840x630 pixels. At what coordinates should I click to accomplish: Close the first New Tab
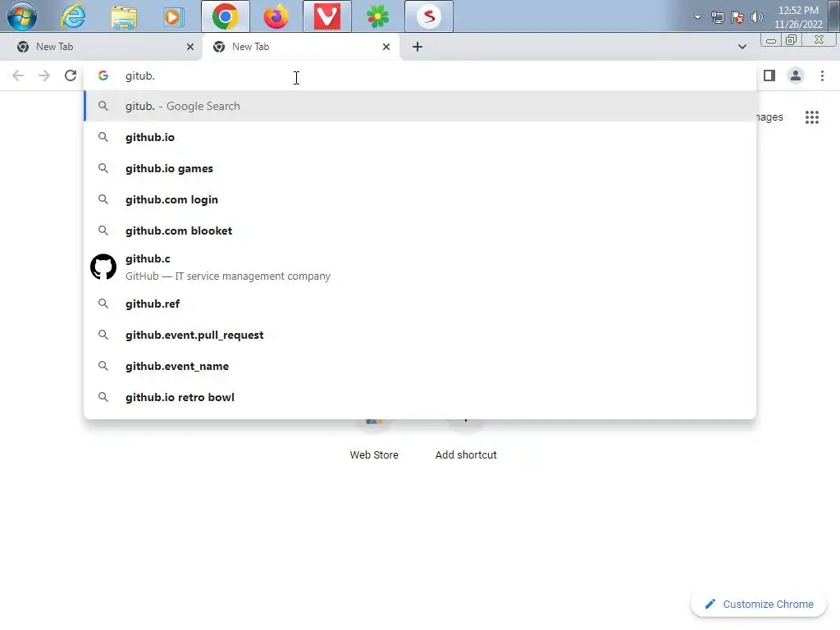[x=190, y=47]
